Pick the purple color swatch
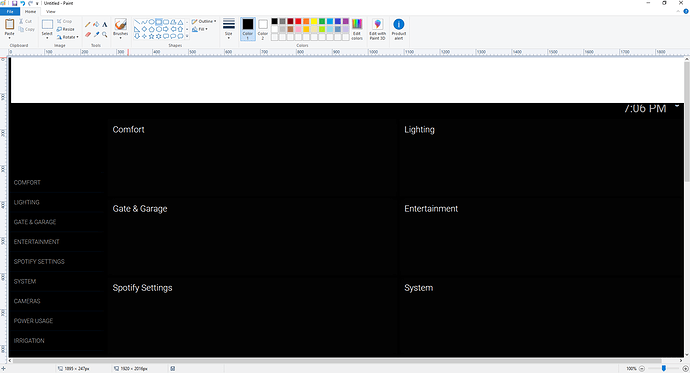The image size is (690, 373). click(346, 21)
